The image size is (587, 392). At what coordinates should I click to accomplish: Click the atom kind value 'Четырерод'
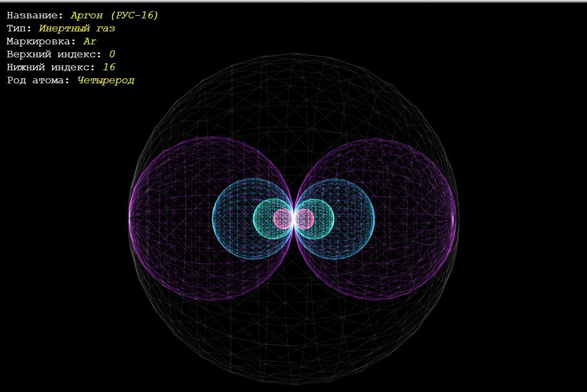coord(106,81)
